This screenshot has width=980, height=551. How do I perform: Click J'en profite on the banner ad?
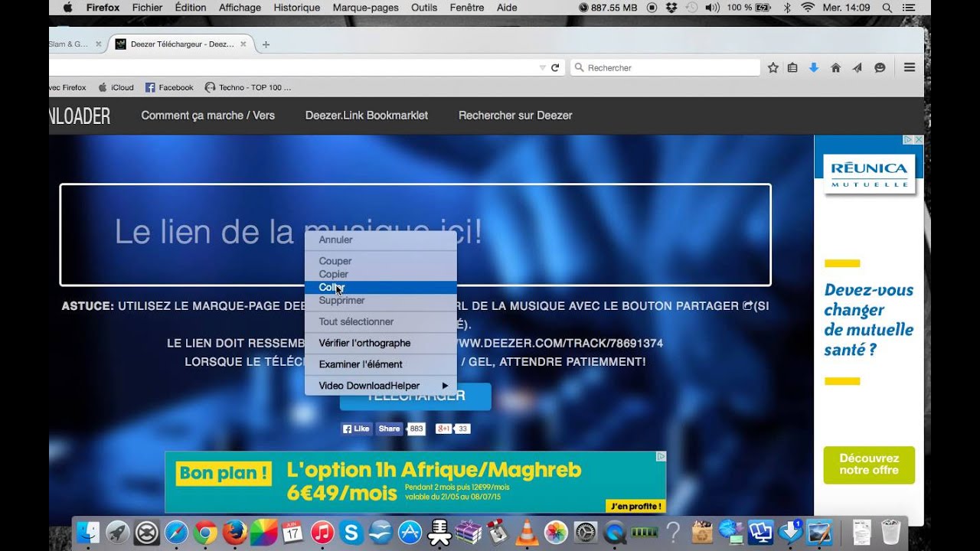click(635, 506)
